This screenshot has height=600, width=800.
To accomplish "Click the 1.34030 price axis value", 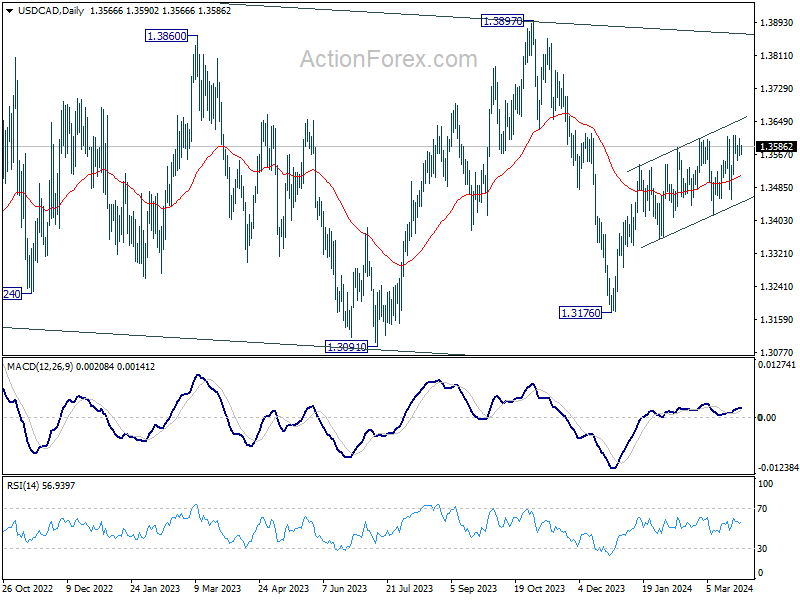I will 776,220.
